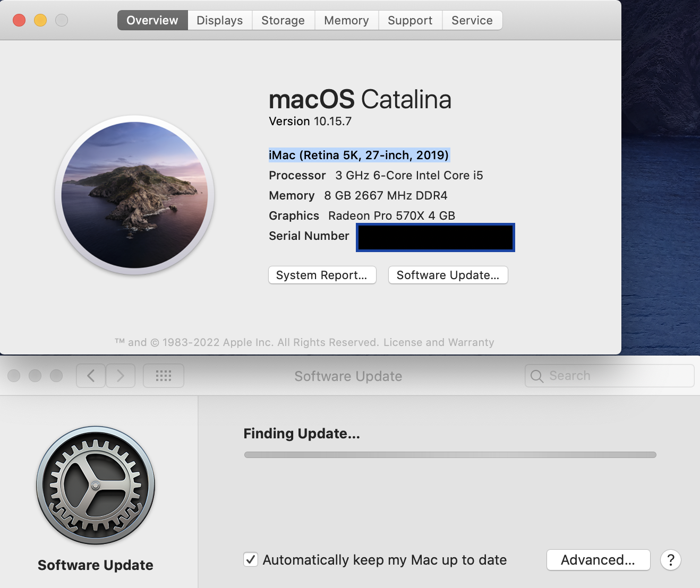Open the License and Warranty link
Image resolution: width=700 pixels, height=588 pixels.
(x=439, y=342)
